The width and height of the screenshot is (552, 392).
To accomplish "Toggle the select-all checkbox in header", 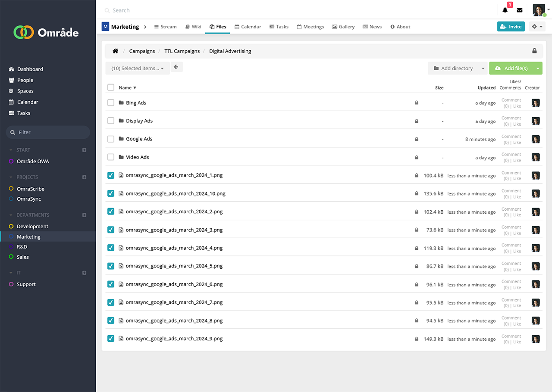I will coord(111,87).
